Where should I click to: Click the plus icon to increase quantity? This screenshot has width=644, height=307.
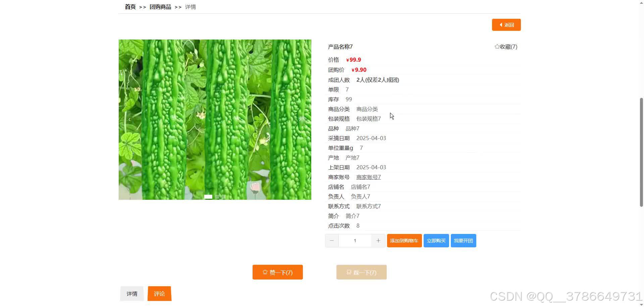(378, 240)
